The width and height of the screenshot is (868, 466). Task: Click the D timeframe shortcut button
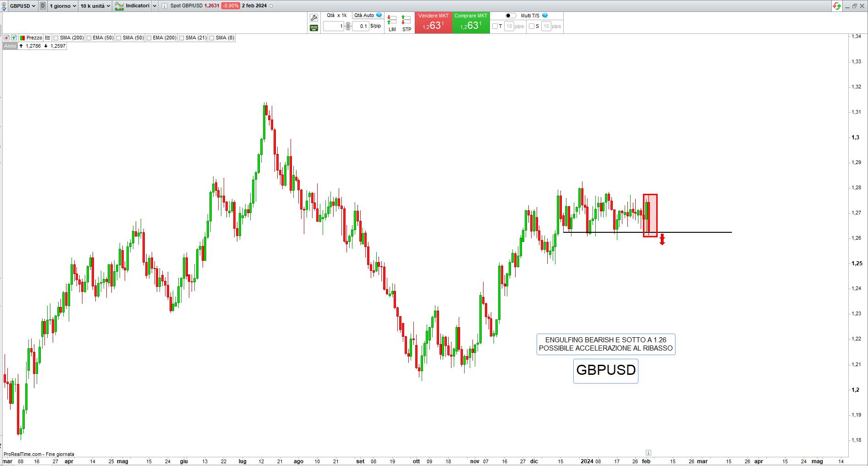point(43,6)
